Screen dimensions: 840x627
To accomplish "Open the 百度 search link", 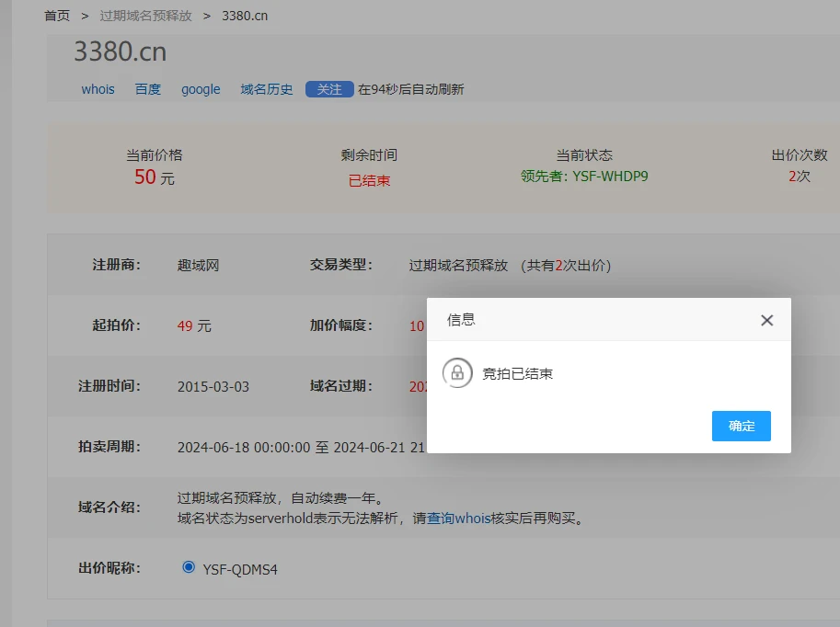I will pos(148,89).
